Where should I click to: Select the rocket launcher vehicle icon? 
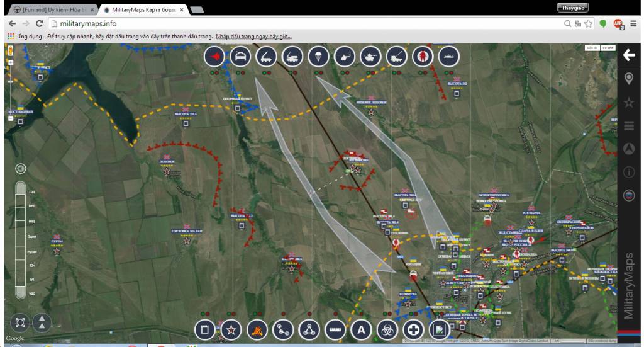click(266, 57)
